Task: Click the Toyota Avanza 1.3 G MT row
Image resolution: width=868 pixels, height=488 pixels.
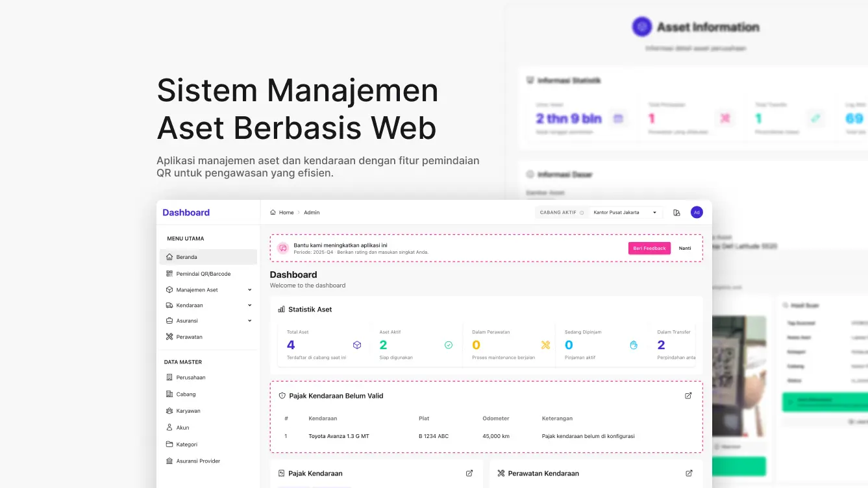Action: coord(338,436)
